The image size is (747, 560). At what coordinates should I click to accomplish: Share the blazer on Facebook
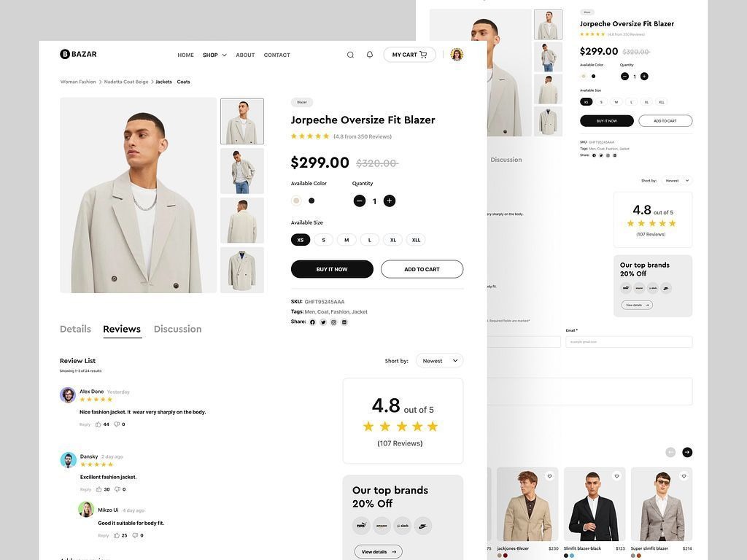click(x=312, y=322)
